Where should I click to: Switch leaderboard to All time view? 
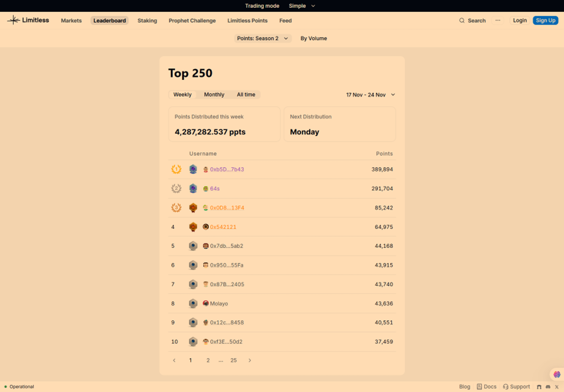246,94
